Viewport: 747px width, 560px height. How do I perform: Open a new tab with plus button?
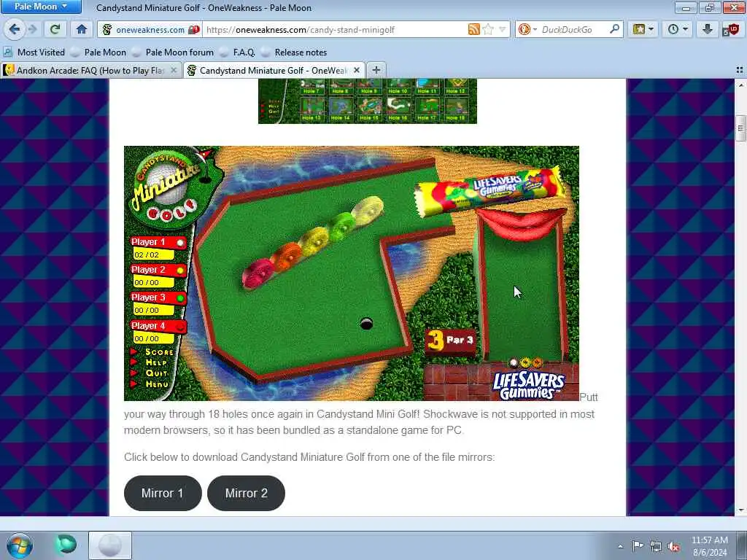(376, 71)
